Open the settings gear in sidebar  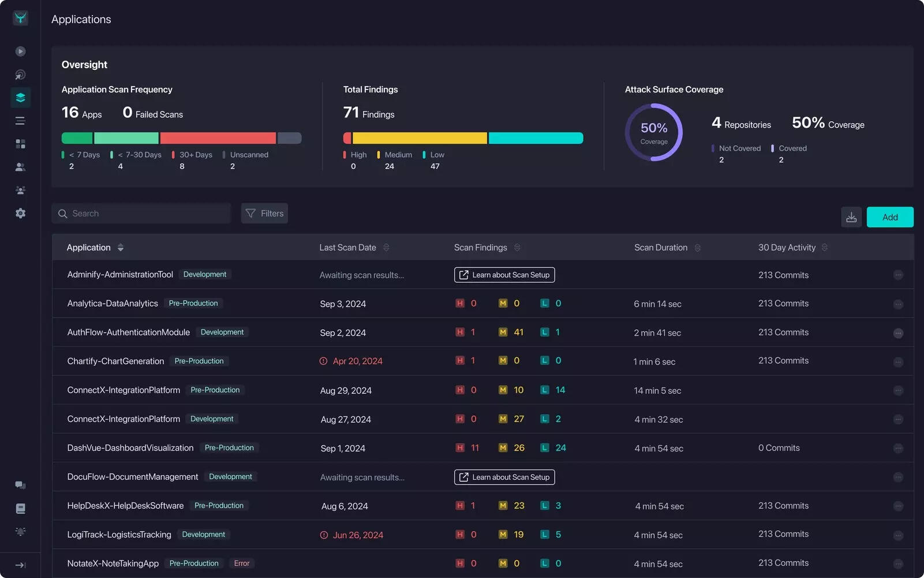tap(20, 213)
